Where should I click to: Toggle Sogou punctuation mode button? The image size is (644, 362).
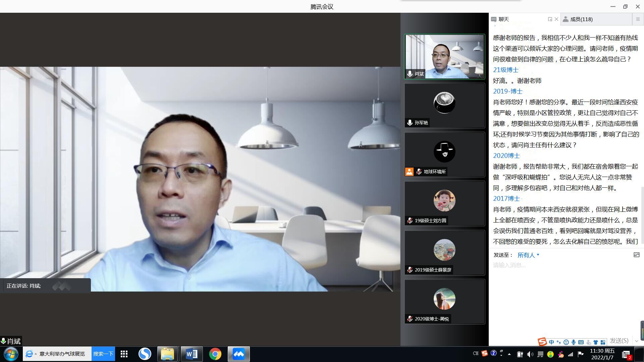click(x=558, y=342)
